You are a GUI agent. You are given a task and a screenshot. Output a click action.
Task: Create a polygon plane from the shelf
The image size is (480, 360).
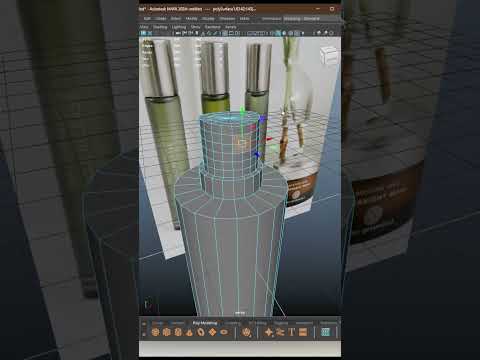pyautogui.click(x=212, y=332)
